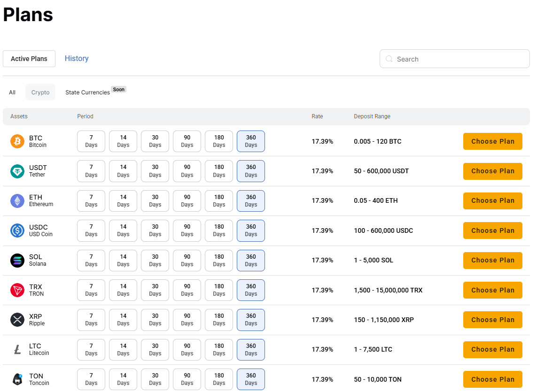Viewport: 537px width, 392px height.
Task: Choose Plan for TRON
Action: click(x=492, y=290)
